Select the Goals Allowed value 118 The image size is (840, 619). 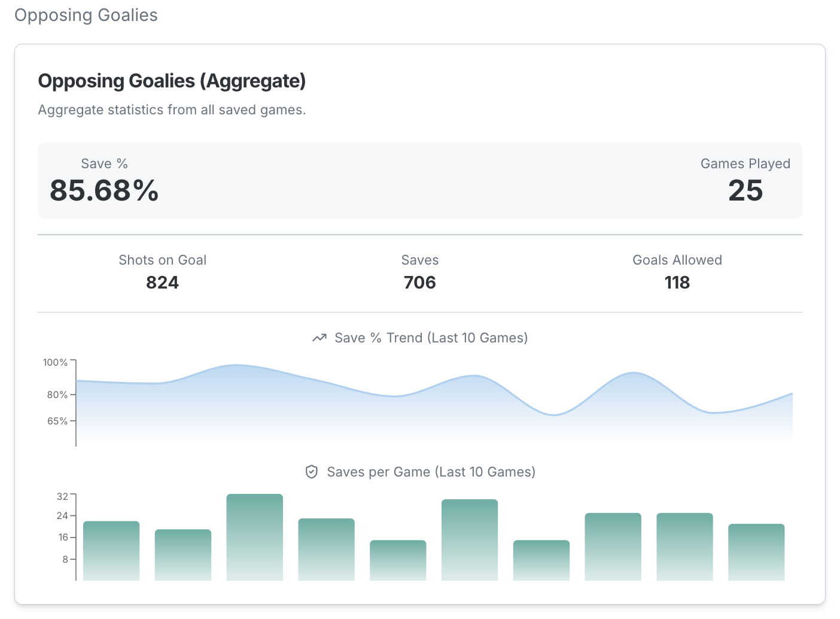point(677,283)
